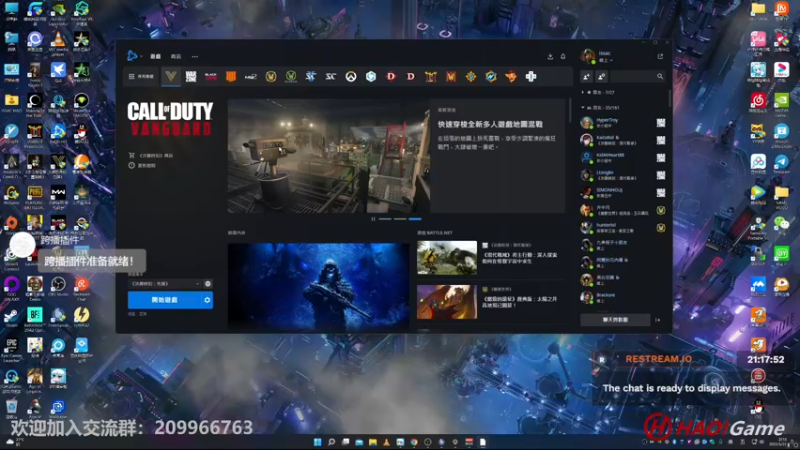Click the plus icon to add a game

(x=531, y=77)
